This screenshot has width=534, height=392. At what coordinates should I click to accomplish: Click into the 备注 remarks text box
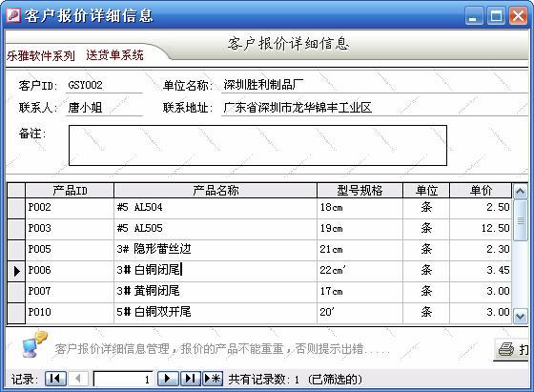click(257, 145)
